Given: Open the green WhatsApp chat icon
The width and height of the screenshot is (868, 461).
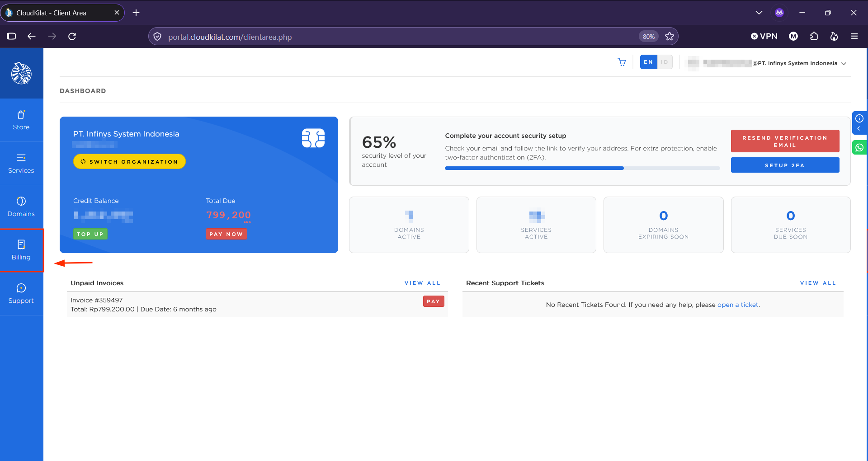Looking at the screenshot, I should point(859,147).
